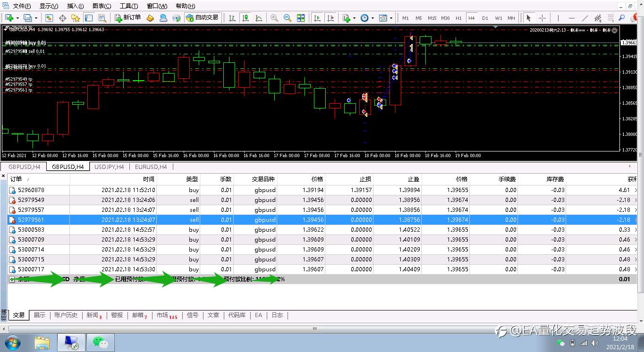
Task: Toggle the 自动交易 auto trading button
Action: coord(203,18)
